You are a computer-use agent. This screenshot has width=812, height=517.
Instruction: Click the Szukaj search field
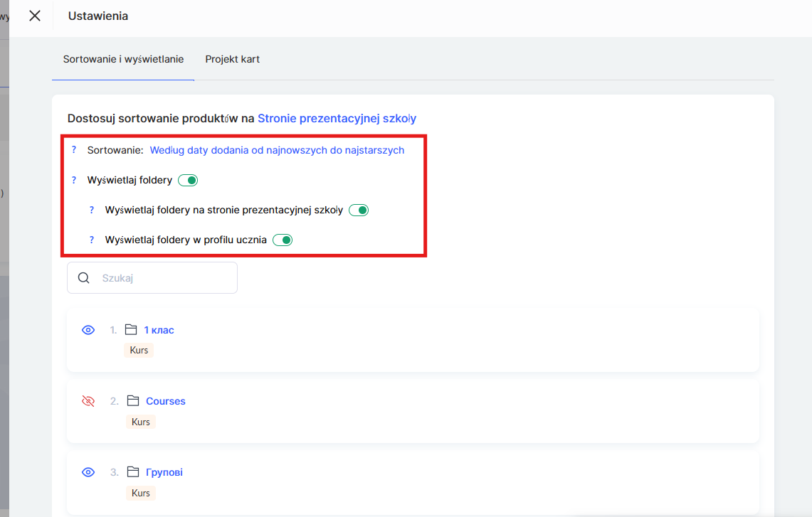164,278
